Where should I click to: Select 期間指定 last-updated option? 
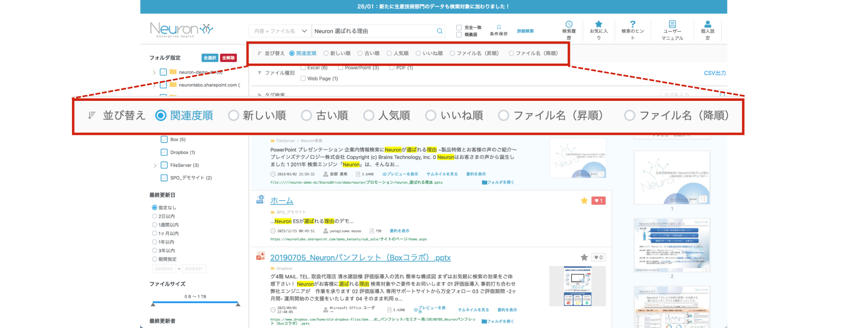pos(154,259)
